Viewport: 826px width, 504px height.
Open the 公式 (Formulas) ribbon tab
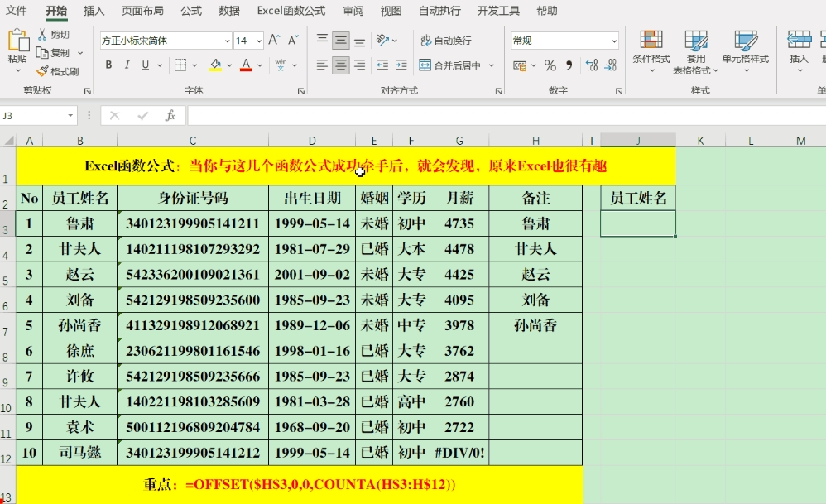[191, 11]
